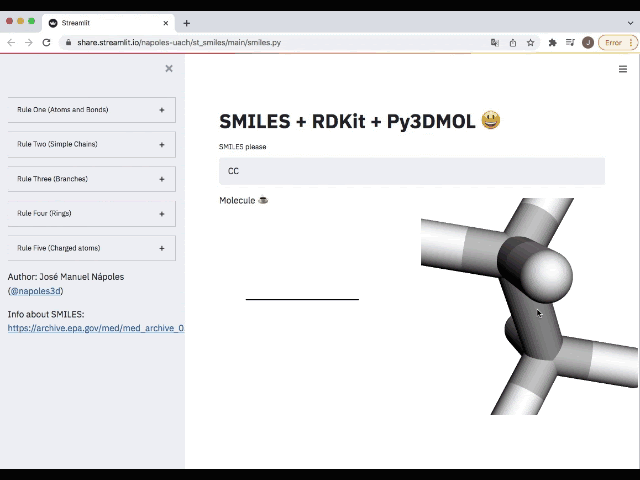
Task: Click the Error button in browser toolbar
Action: point(616,43)
